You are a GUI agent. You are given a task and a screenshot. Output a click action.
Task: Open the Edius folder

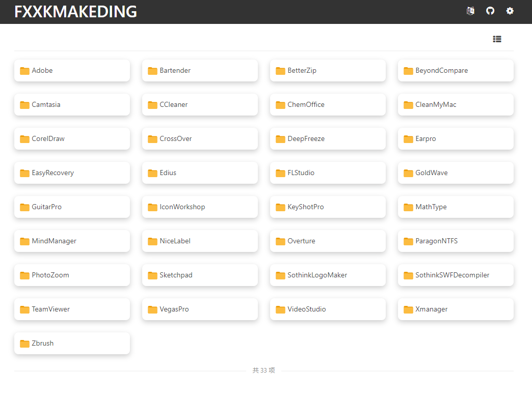click(x=200, y=173)
